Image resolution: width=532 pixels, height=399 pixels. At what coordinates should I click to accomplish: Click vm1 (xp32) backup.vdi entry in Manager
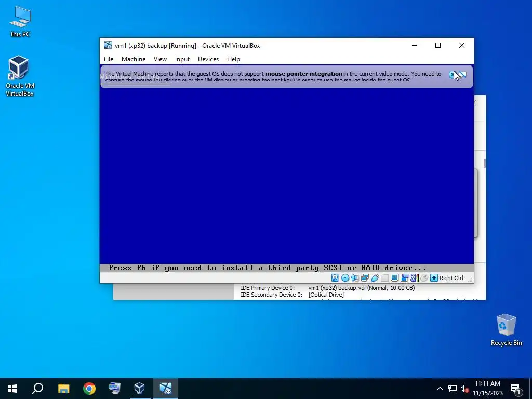362,288
